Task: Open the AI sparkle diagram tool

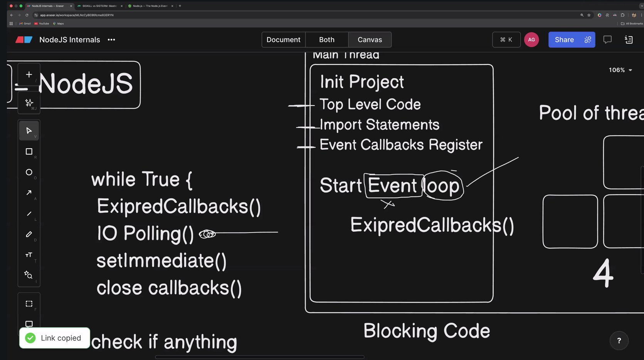Action: [x=29, y=102]
